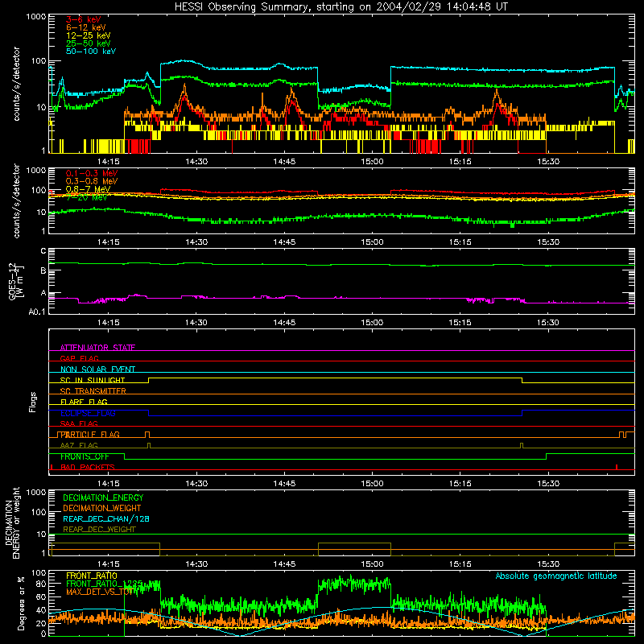This screenshot has width=644, height=644.
Task: Click the PARTICLE_FLAG label
Action: click(90, 435)
